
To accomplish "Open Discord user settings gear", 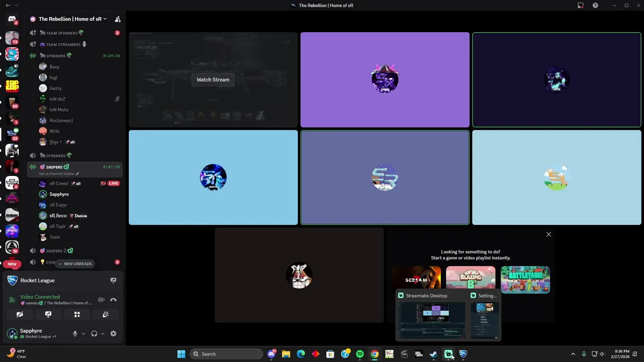I will pos(113,333).
